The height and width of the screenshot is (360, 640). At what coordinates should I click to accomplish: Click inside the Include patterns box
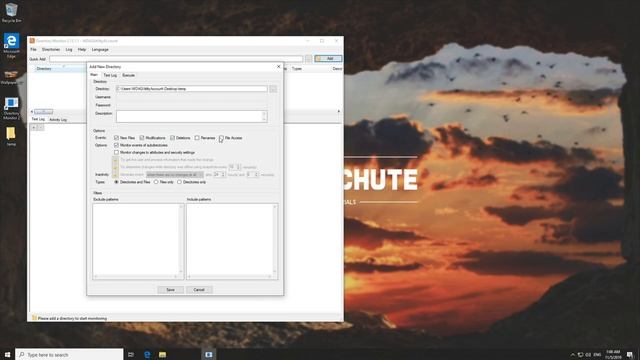(x=232, y=241)
